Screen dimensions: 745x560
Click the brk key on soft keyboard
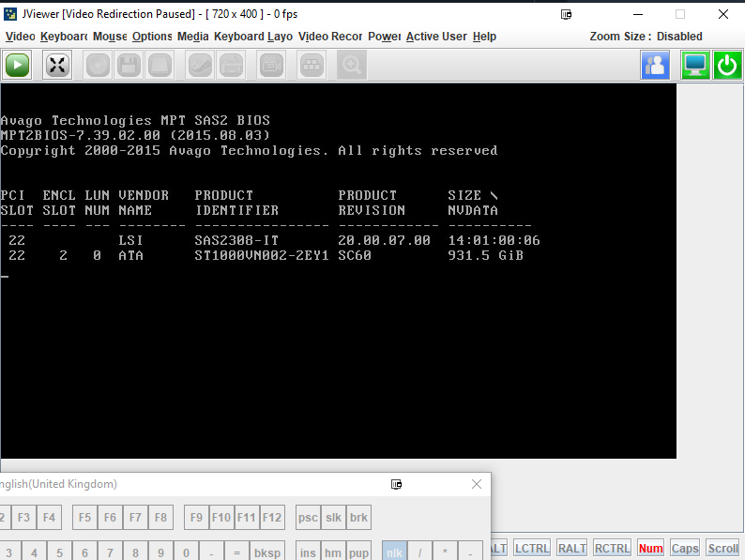pyautogui.click(x=358, y=517)
